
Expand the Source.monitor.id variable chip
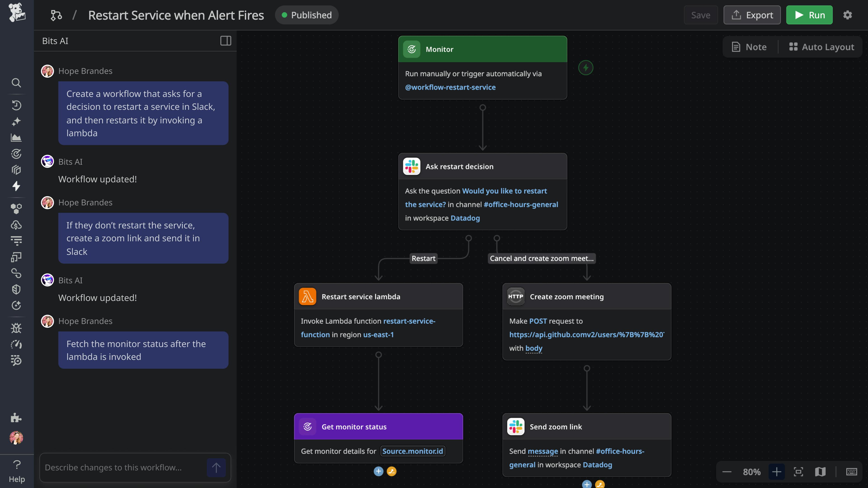pyautogui.click(x=412, y=451)
